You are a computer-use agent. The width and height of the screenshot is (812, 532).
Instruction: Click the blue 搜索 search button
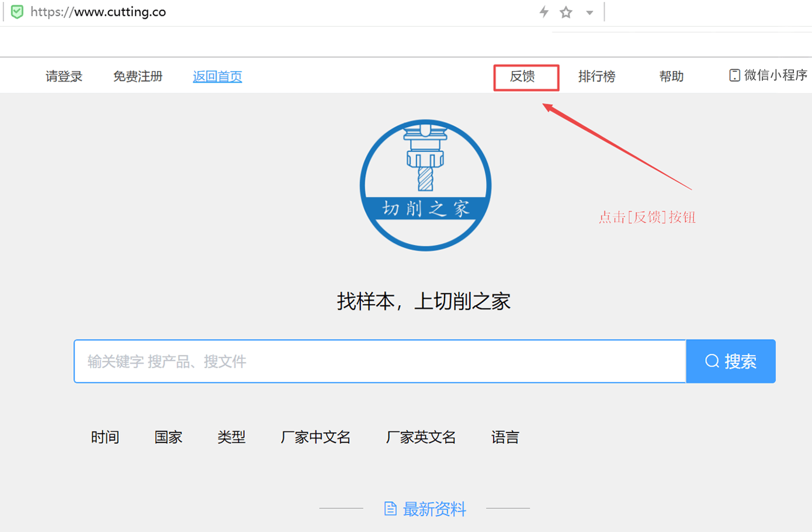(x=731, y=361)
